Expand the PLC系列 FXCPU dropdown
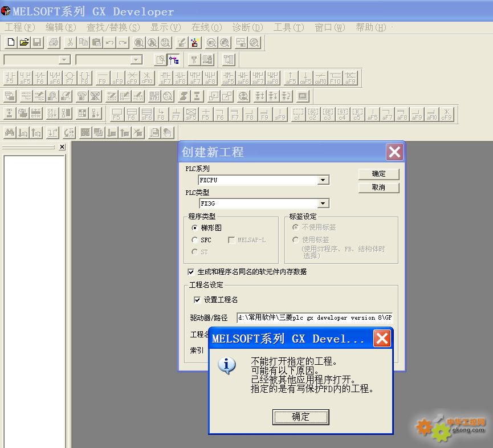 click(x=323, y=180)
